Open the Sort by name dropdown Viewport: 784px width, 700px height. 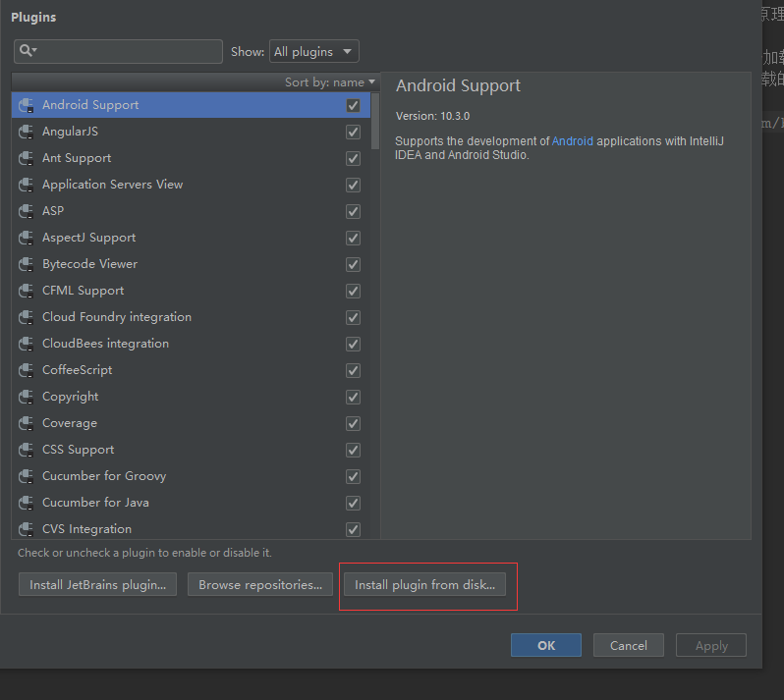coord(329,81)
